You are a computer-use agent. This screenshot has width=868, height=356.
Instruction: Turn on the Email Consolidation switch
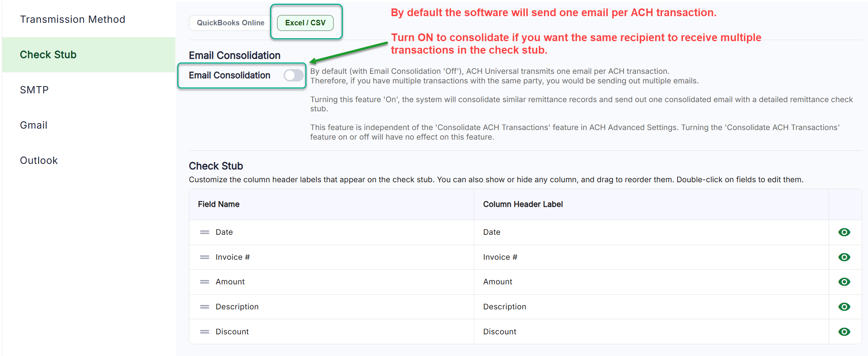tap(293, 75)
